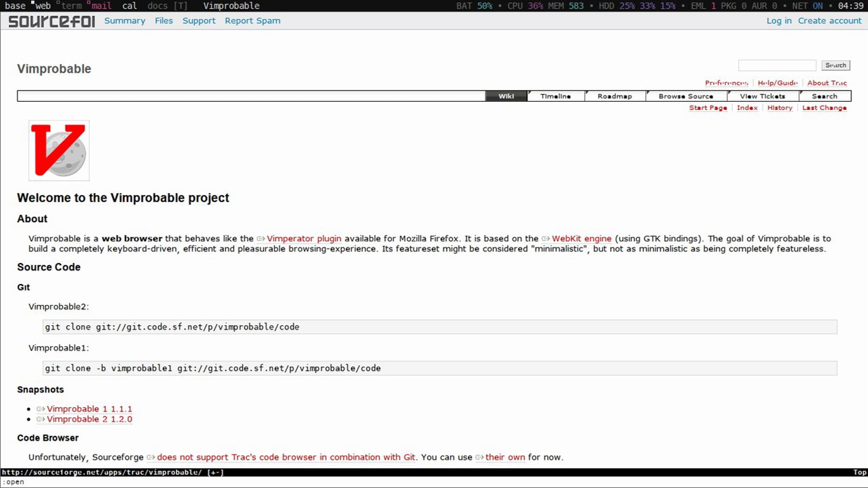
Task: Click the Log in link
Action: 779,21
